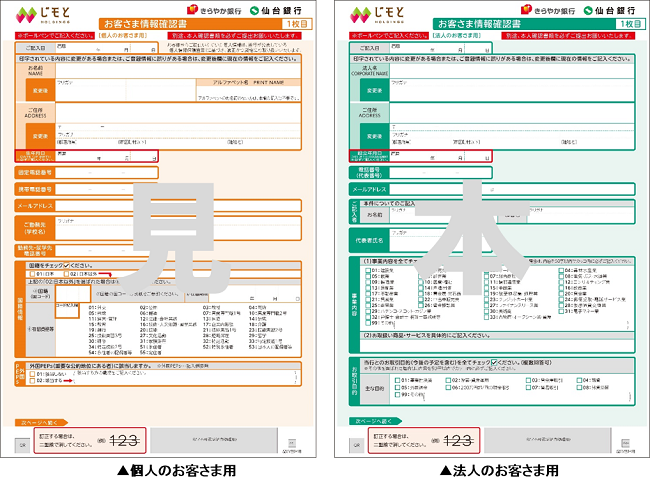Click the green 次ページへ続く arrow label
Screen dimensions: 650x487
pyautogui.click(x=375, y=421)
